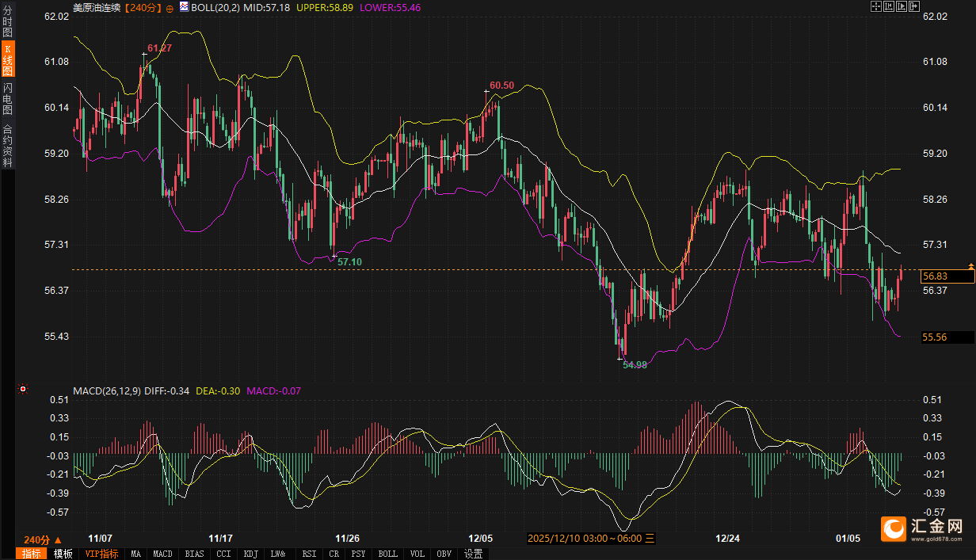Screen dimensions: 976x560
Task: Open 合约资料 contract info
Action: [8, 146]
